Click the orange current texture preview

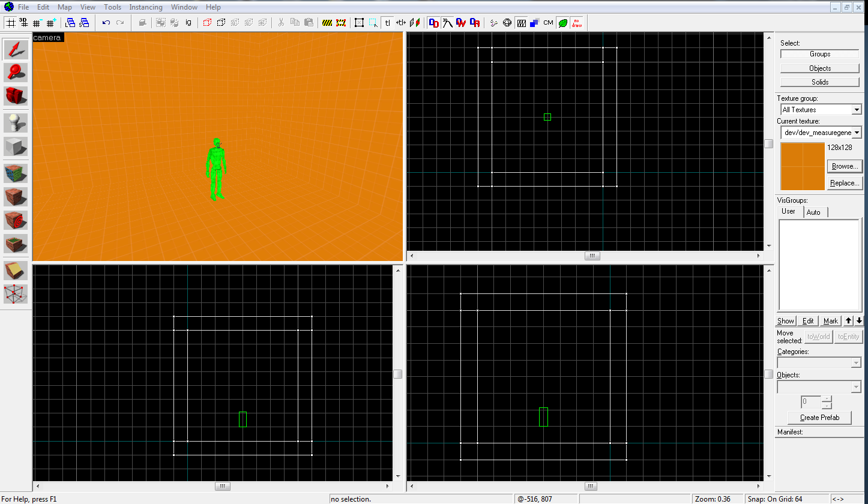[x=803, y=166]
